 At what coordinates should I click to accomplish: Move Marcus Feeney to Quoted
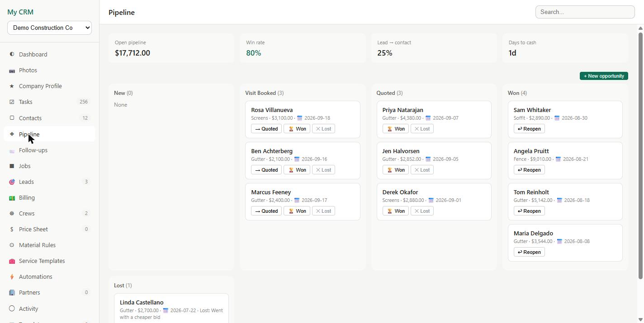(266, 211)
